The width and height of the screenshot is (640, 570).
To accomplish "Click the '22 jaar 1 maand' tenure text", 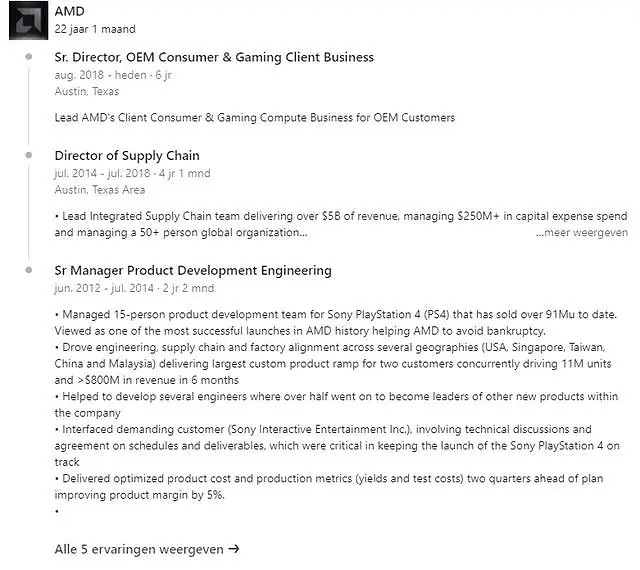I will (x=95, y=29).
